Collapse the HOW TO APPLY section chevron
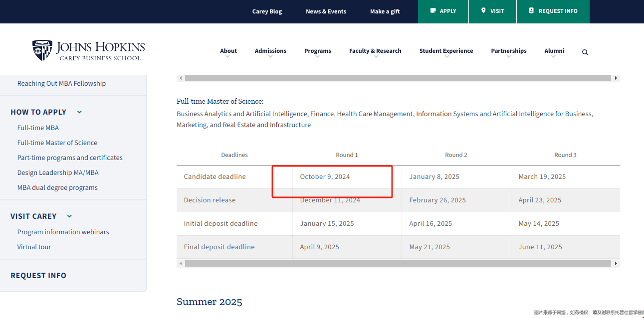This screenshot has width=644, height=318. pyautogui.click(x=79, y=112)
